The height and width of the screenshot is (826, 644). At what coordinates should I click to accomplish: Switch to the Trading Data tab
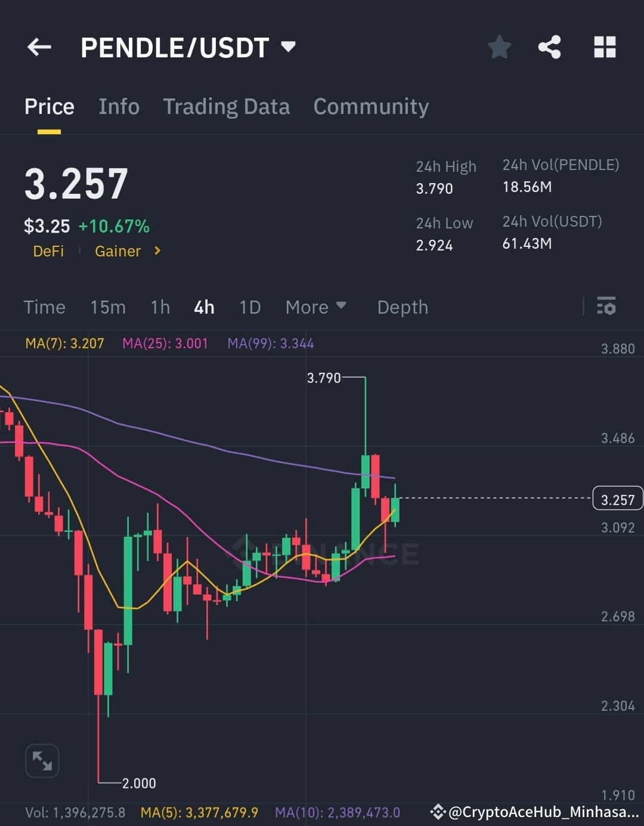click(x=227, y=106)
